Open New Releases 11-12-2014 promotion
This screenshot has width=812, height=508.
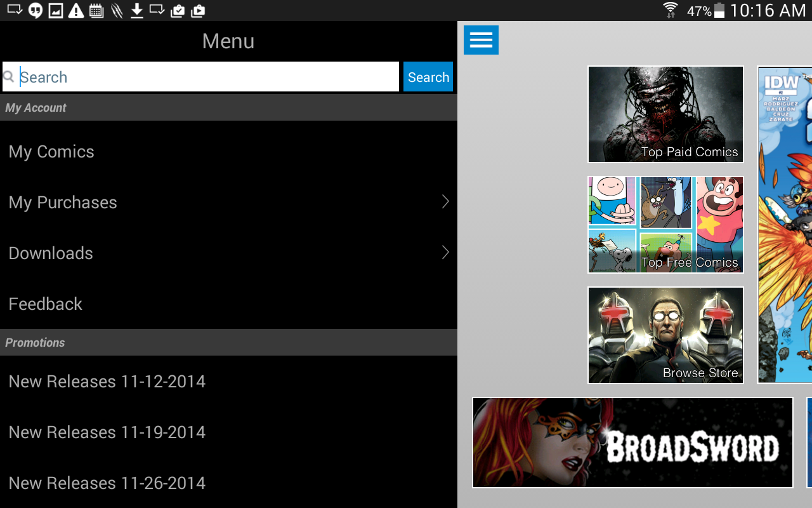point(228,382)
